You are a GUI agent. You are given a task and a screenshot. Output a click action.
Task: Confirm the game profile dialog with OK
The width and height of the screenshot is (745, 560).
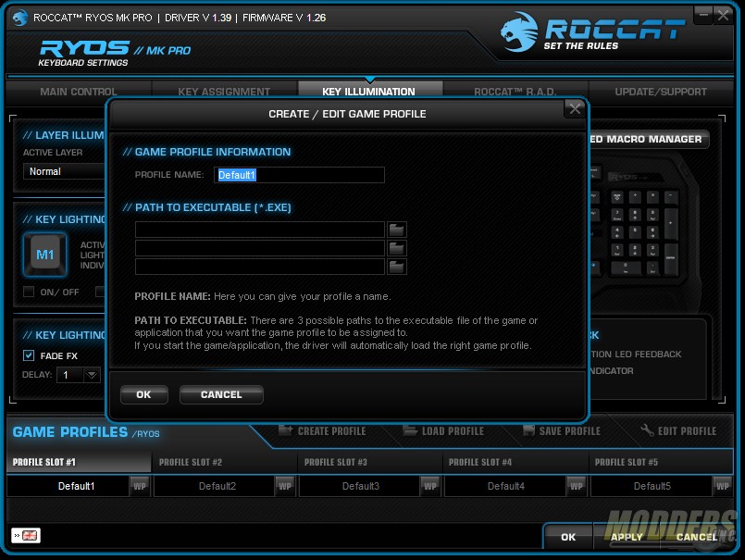coord(144,394)
